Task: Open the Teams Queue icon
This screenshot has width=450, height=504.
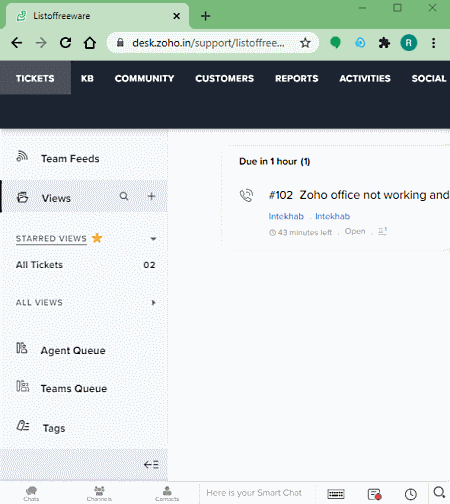Action: pos(23,386)
